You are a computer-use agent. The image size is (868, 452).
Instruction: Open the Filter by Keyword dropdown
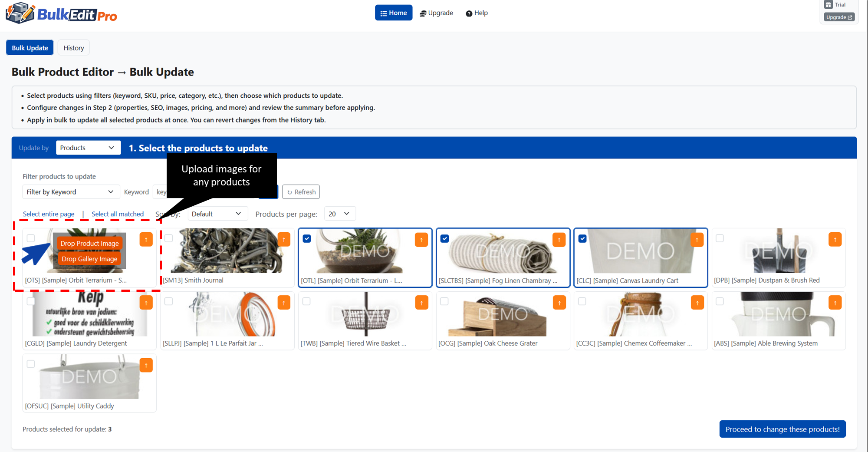coord(71,191)
